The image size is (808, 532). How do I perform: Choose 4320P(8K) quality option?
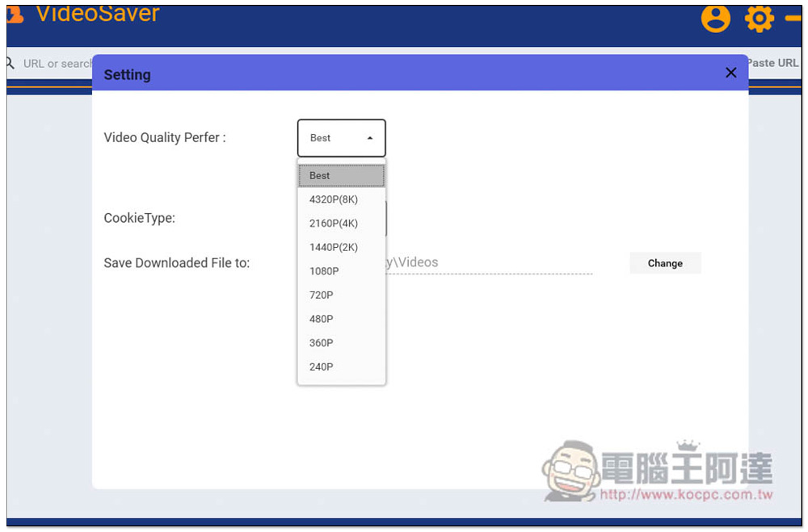pyautogui.click(x=341, y=199)
